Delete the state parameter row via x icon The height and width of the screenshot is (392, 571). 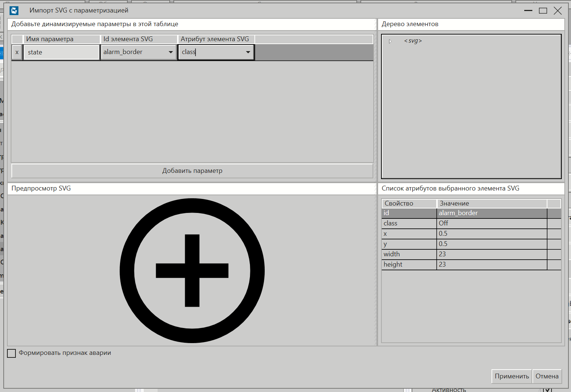17,52
